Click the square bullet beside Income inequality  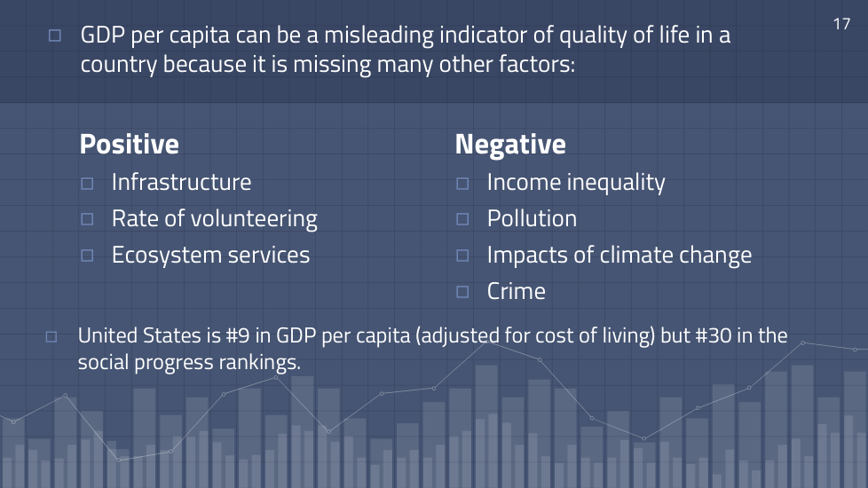(462, 184)
